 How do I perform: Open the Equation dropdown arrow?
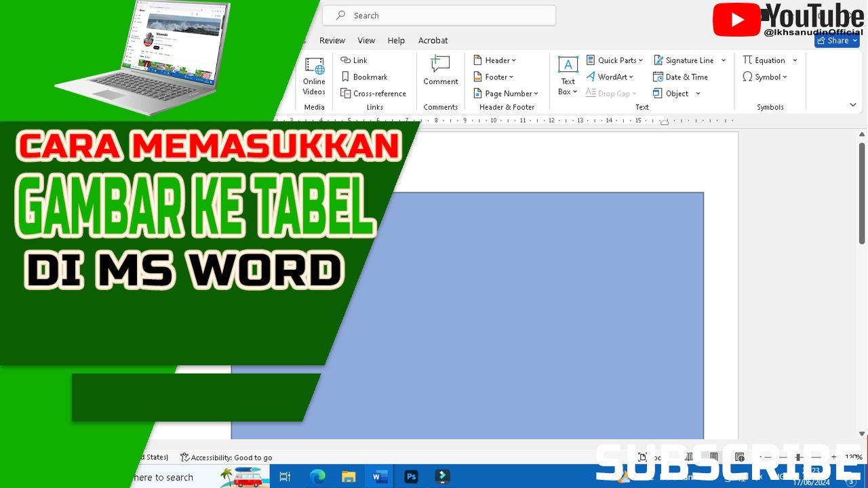tap(795, 60)
